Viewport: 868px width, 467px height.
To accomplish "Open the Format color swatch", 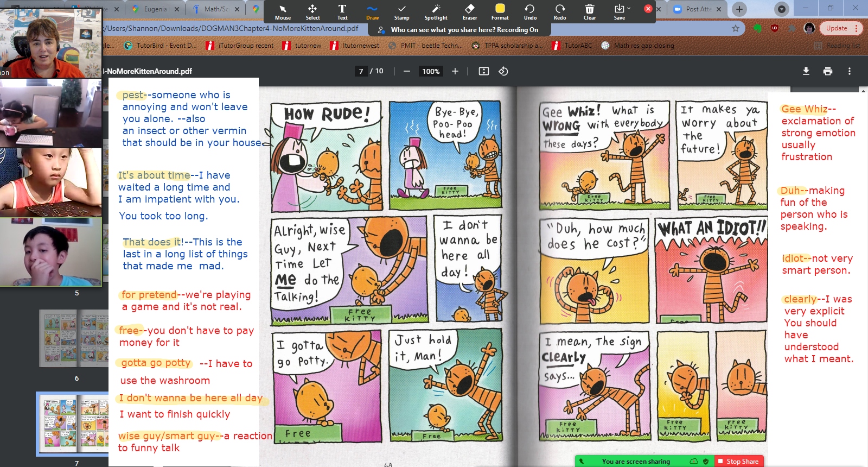I will pos(500,12).
